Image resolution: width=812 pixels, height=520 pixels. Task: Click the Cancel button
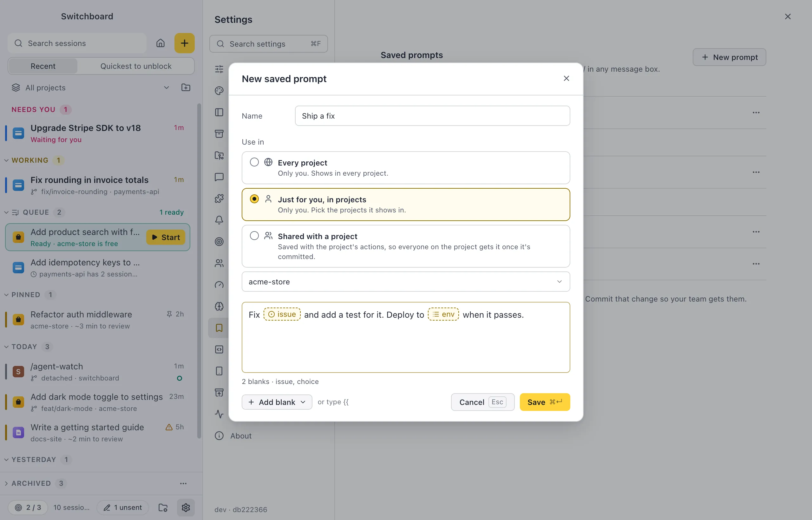pos(483,402)
